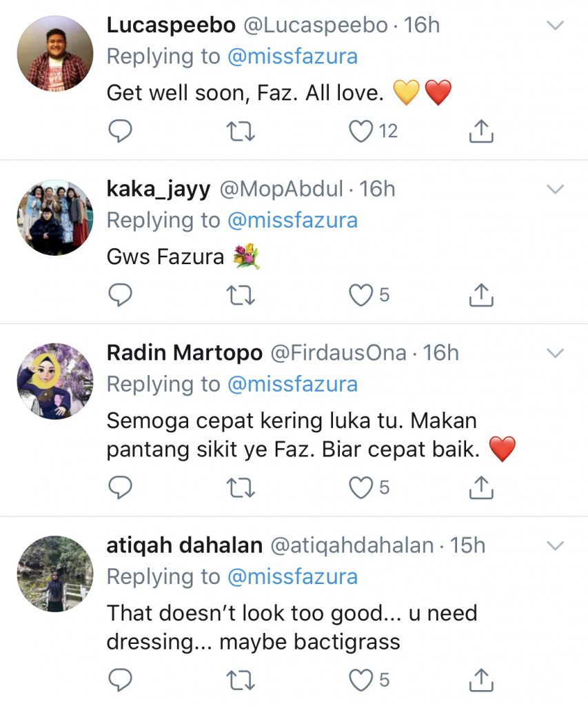Retweet kaka_jayy's tweet
The height and width of the screenshot is (706, 588).
(x=241, y=295)
